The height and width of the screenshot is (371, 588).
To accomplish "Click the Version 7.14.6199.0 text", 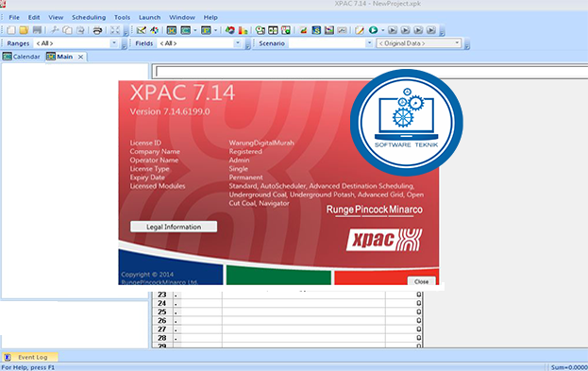I will (170, 111).
